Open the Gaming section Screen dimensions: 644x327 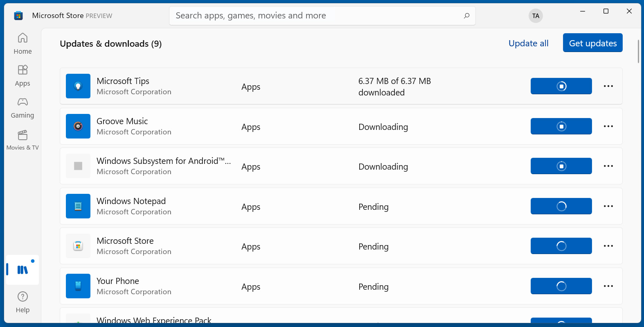(x=23, y=108)
